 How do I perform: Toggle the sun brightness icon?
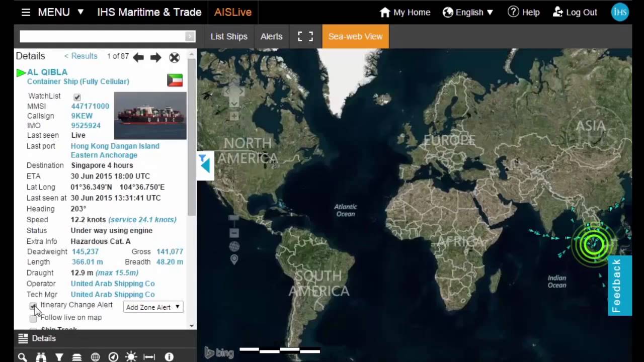131,357
